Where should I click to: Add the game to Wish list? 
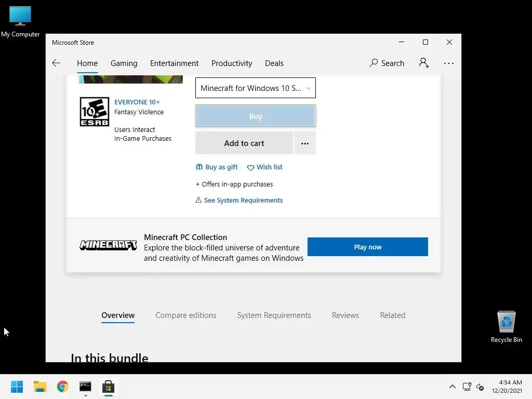pos(264,167)
